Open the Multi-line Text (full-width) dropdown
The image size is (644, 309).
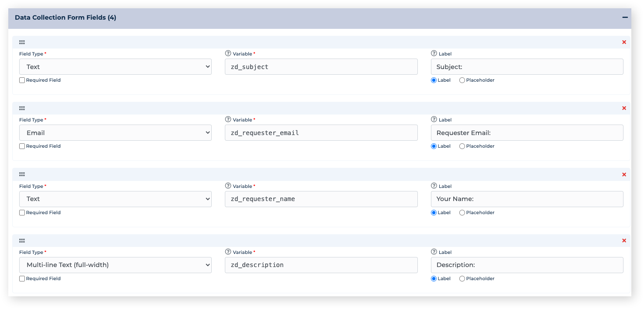[115, 265]
